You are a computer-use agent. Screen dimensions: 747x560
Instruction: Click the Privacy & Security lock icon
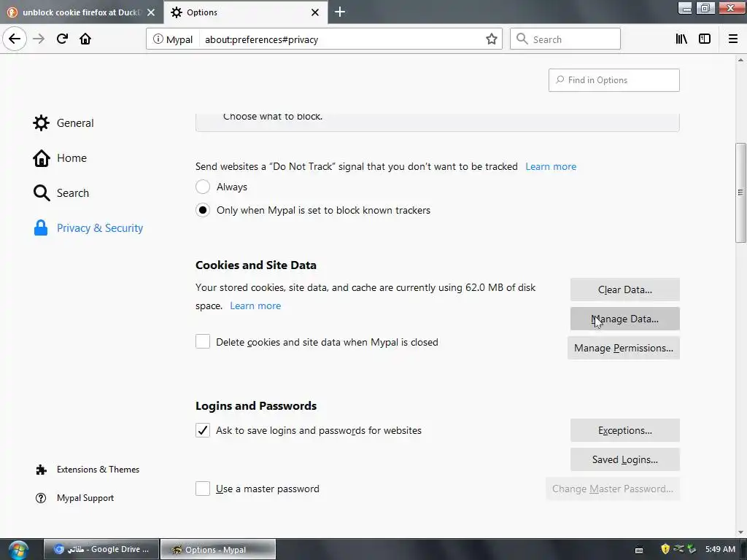(41, 228)
